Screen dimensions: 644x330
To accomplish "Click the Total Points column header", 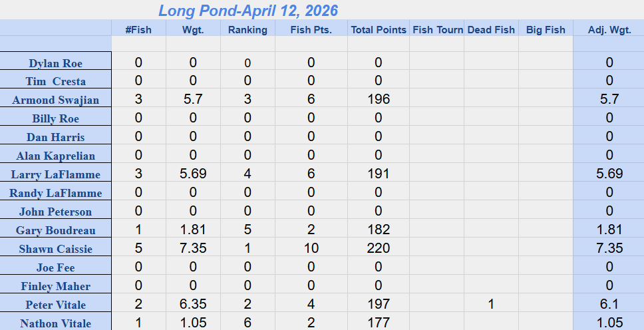I will tap(379, 29).
